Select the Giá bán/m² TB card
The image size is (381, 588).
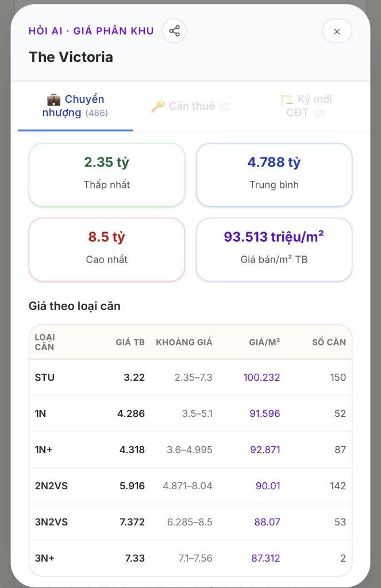point(274,249)
